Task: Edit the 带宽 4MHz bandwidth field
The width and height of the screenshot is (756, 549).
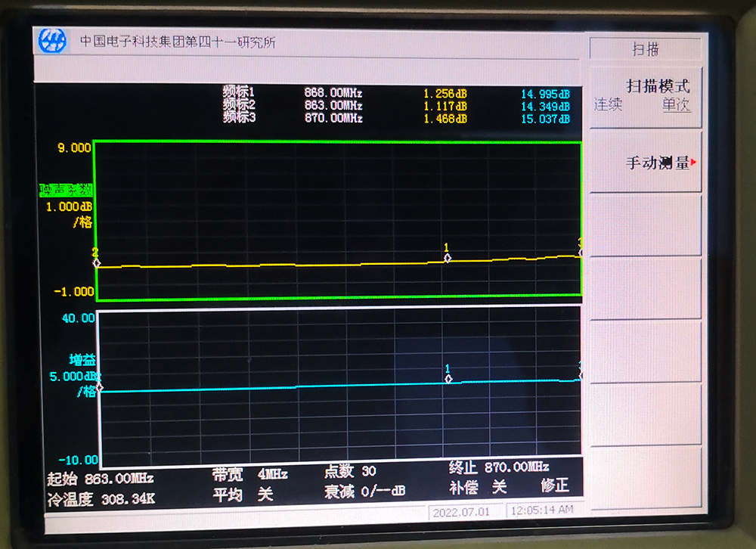Action: coord(249,473)
